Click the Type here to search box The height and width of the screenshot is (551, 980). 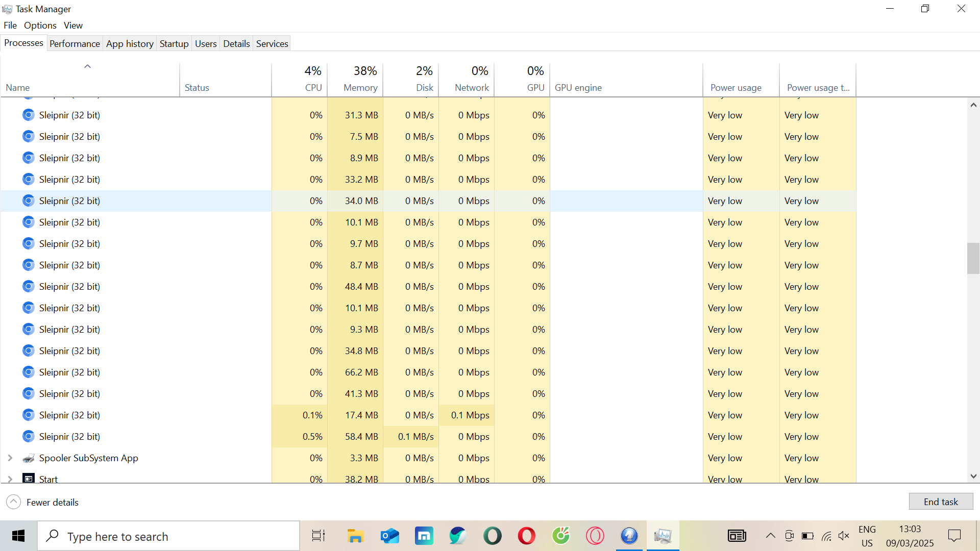coord(168,536)
